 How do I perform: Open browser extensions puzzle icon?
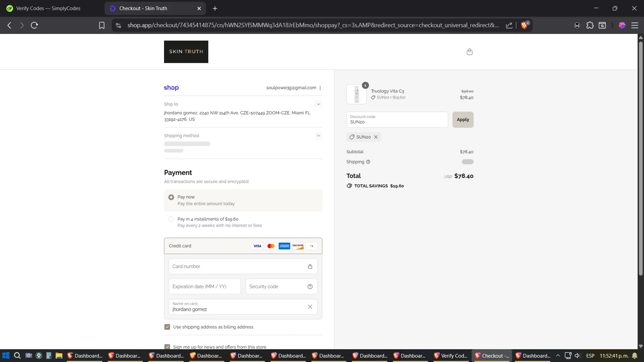coord(590,25)
